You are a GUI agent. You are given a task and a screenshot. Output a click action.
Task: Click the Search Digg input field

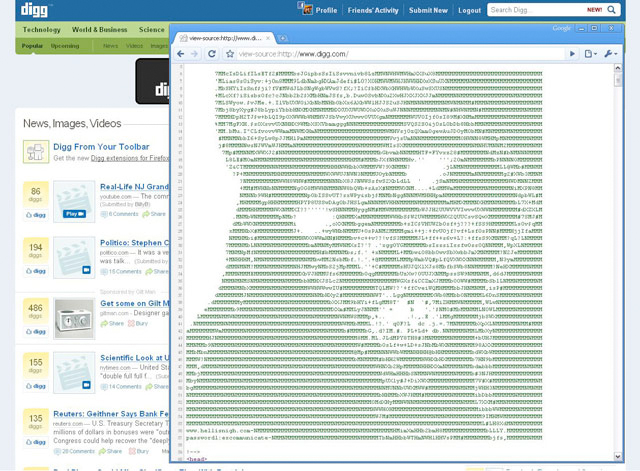coord(537,10)
